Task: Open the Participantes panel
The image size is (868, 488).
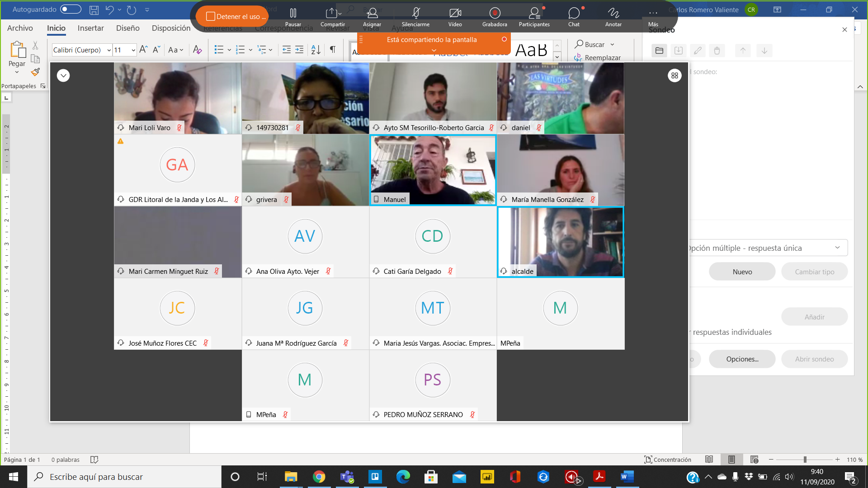Action: (x=534, y=17)
